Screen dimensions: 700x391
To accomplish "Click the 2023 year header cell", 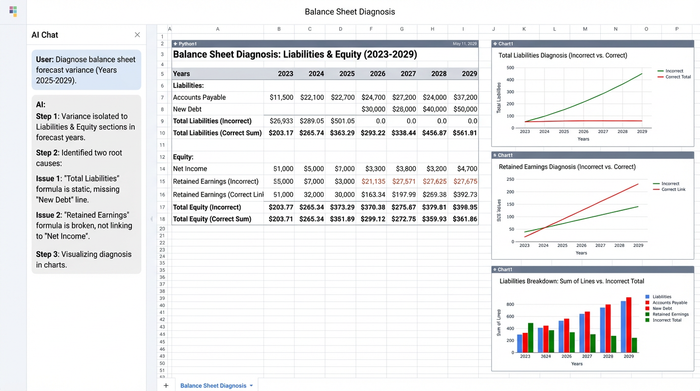I will [285, 74].
